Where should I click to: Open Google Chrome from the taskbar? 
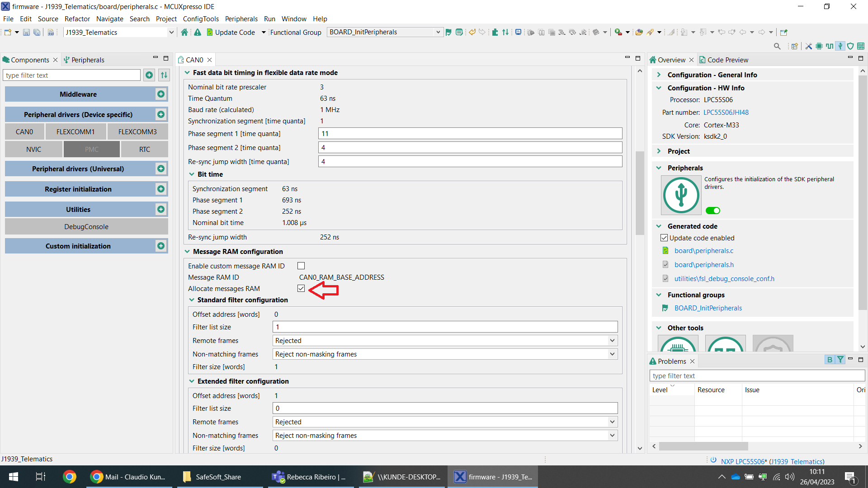69,477
